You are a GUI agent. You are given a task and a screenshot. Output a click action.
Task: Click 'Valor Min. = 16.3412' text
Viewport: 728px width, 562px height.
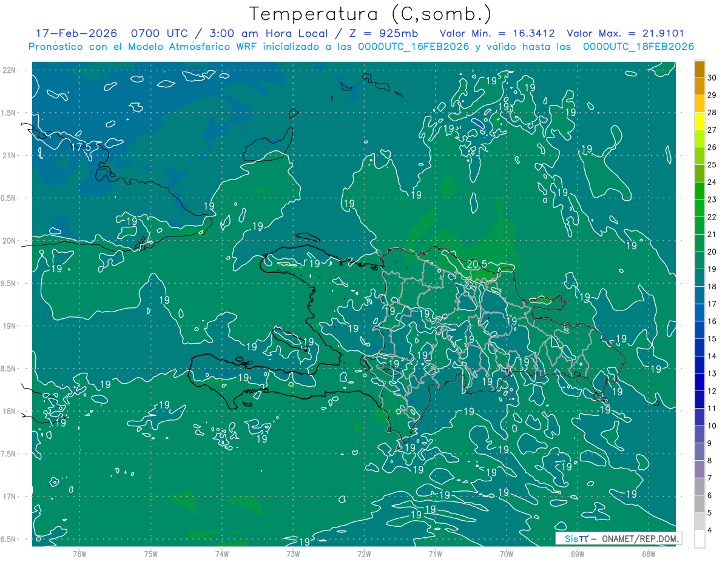click(497, 33)
